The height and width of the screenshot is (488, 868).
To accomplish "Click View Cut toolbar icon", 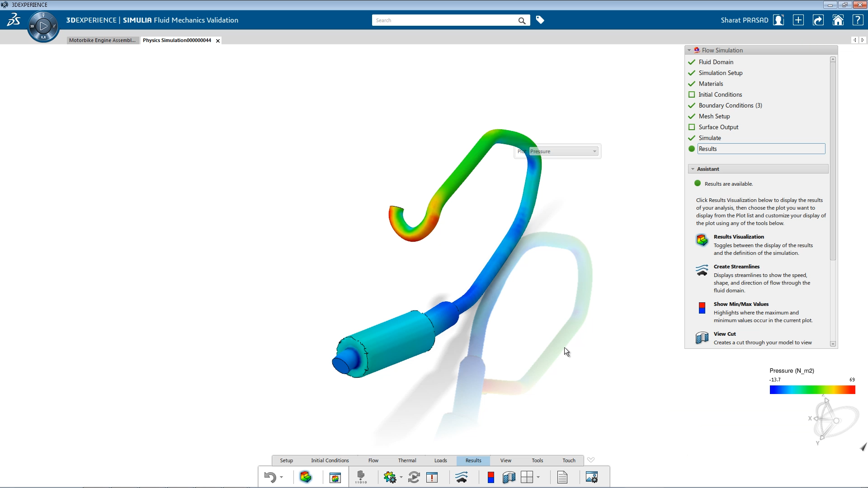I will click(509, 477).
